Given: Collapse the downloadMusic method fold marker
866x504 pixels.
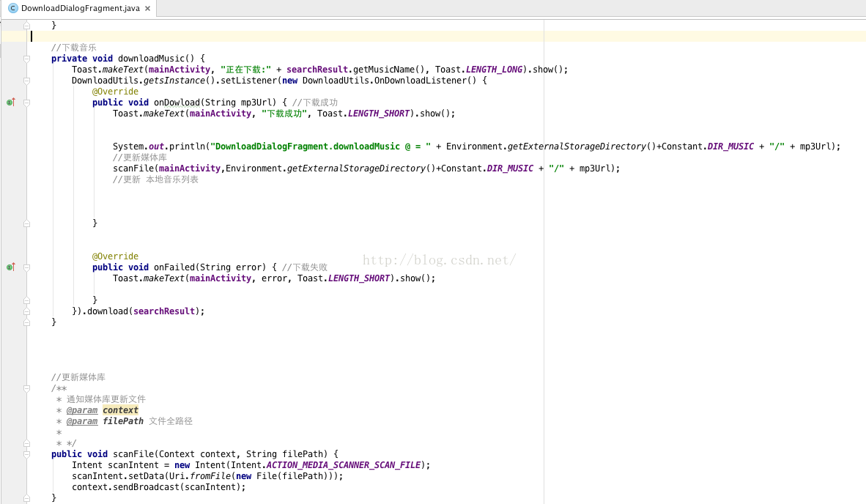Looking at the screenshot, I should [26, 59].
